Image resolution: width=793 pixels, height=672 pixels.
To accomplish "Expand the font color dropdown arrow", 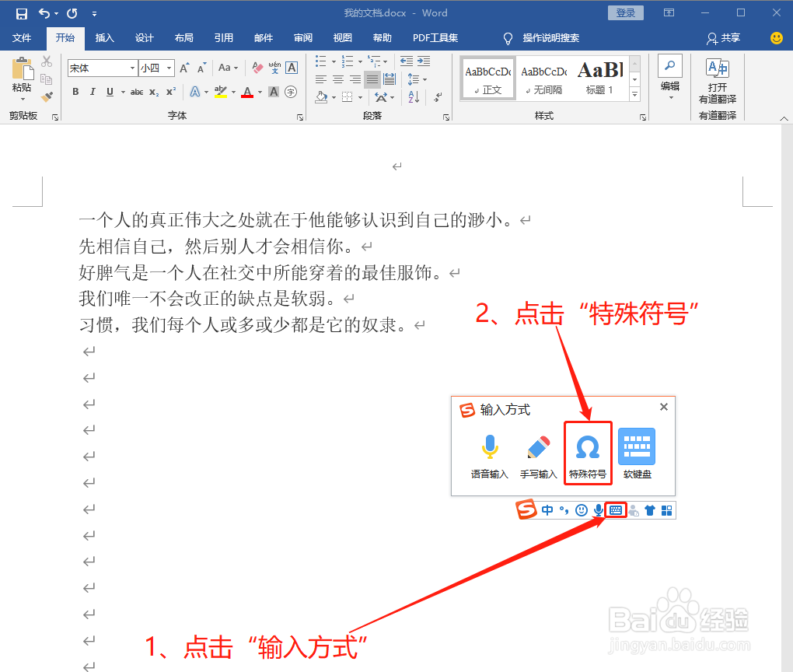I will [260, 93].
